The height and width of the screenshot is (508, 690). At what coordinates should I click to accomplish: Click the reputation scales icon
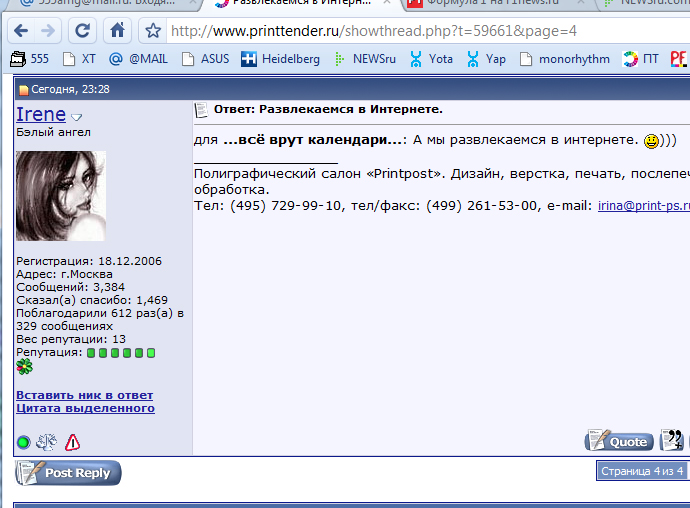pyautogui.click(x=46, y=442)
